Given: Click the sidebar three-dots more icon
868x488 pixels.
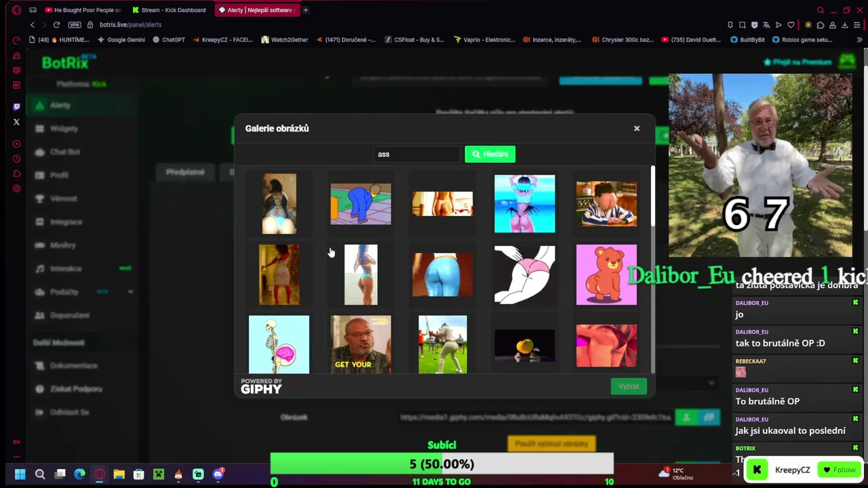Looking at the screenshot, I should click(x=16, y=457).
